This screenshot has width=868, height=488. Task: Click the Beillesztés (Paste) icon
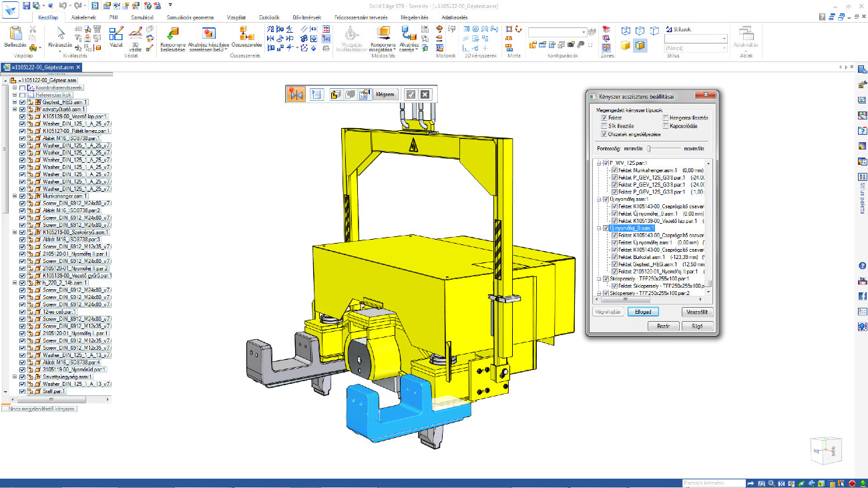coord(15,34)
